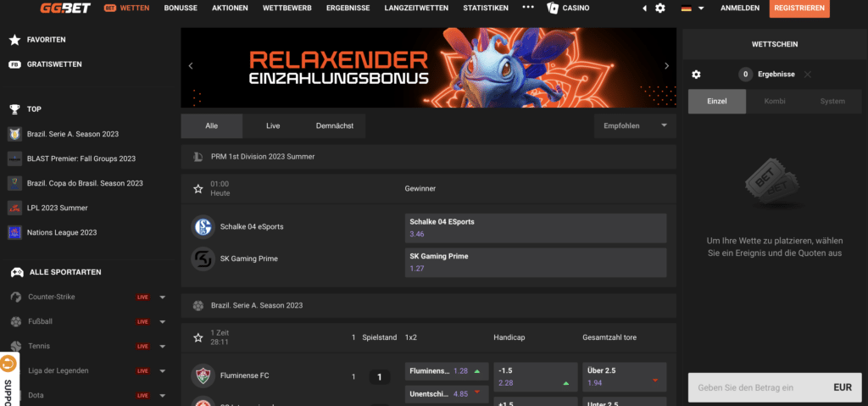868x406 pixels.
Task: Bet on SK Gaming Prime at 1.27
Action: 536,263
